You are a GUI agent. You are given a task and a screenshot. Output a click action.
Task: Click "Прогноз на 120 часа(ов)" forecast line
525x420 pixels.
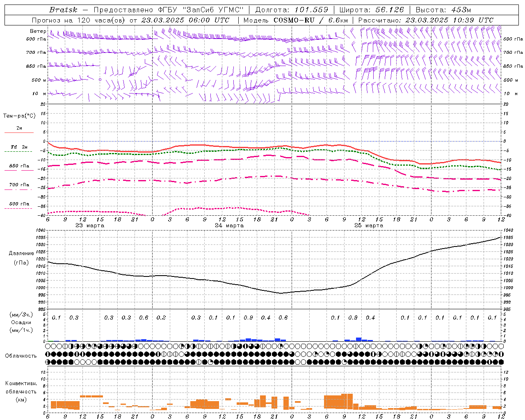79,20
